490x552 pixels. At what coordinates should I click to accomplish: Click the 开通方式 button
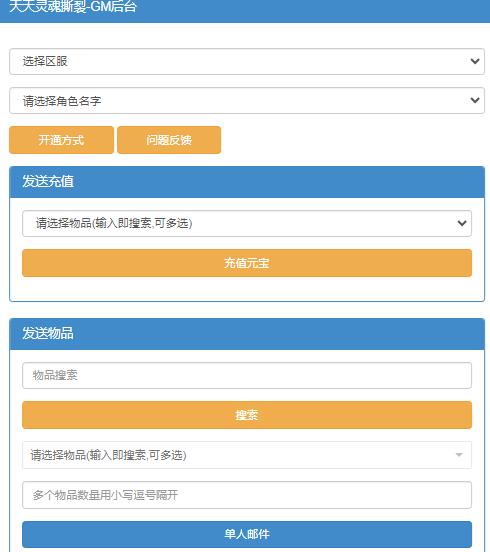[x=61, y=140]
